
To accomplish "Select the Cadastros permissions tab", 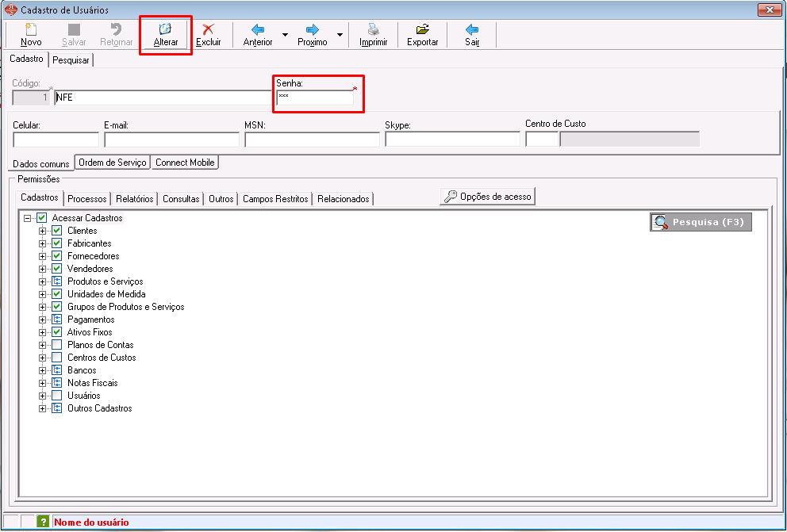I will 40,197.
